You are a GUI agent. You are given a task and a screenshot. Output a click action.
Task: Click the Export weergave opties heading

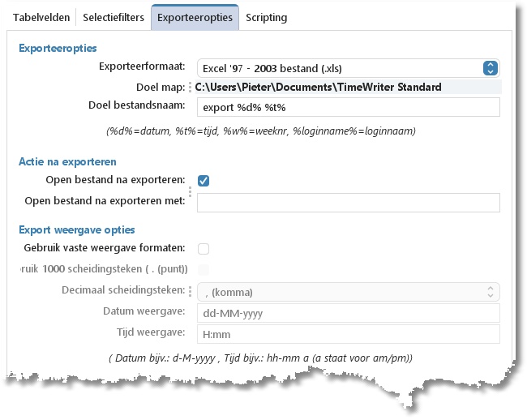pos(77,229)
